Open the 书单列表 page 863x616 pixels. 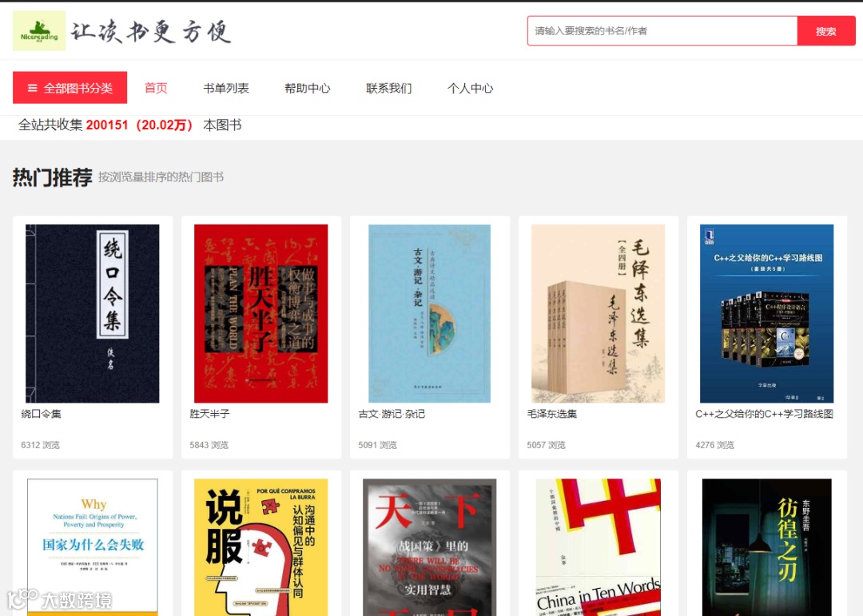pos(225,88)
